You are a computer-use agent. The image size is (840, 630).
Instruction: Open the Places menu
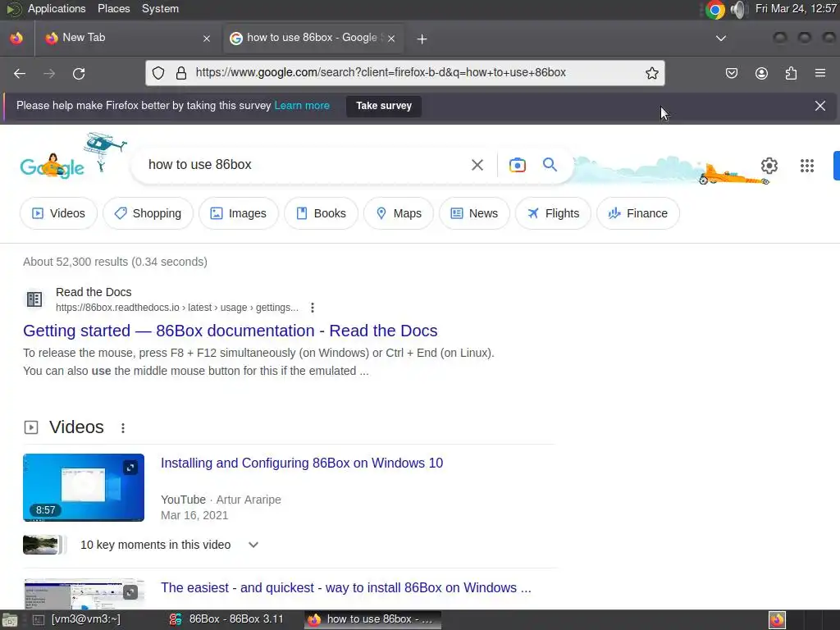(113, 8)
